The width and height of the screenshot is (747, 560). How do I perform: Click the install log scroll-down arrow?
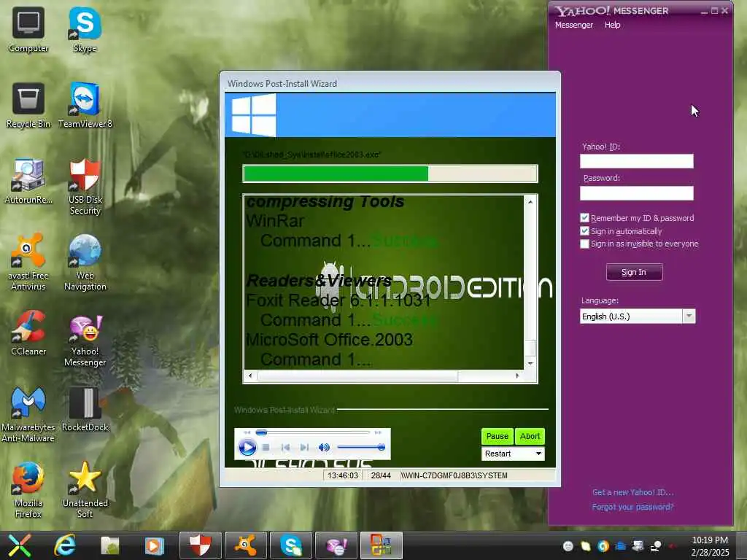[x=530, y=363]
